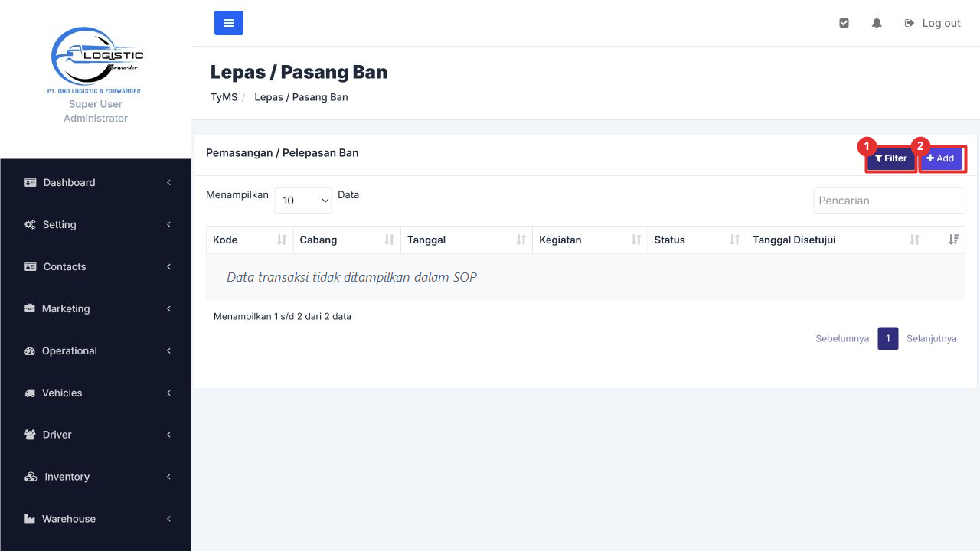Click the Driver people icon in sidebar
980x551 pixels.
tap(31, 435)
